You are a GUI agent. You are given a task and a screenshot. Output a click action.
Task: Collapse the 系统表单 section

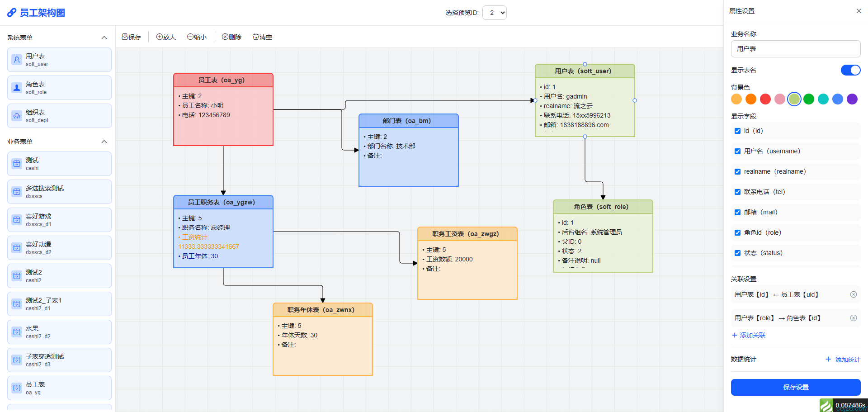[x=104, y=38]
